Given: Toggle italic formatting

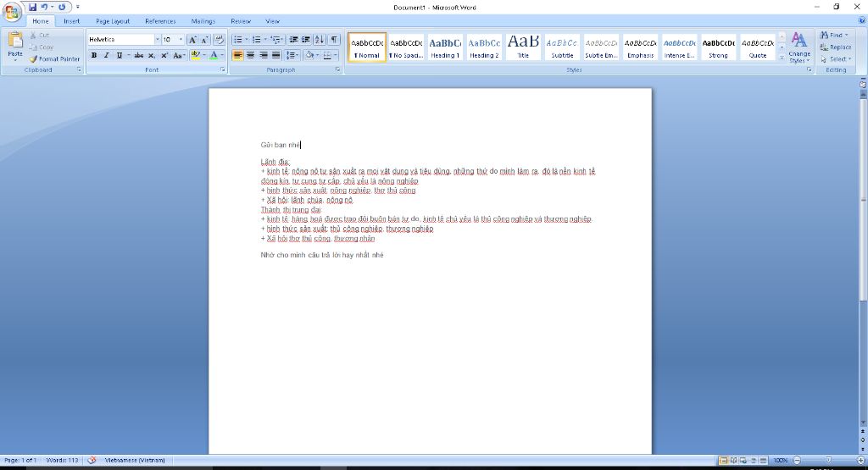Looking at the screenshot, I should point(106,55).
